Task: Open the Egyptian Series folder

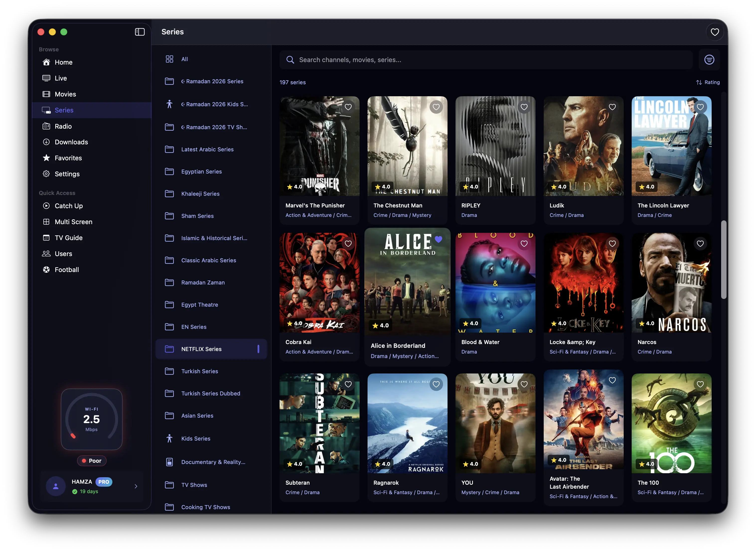Action: coord(211,172)
